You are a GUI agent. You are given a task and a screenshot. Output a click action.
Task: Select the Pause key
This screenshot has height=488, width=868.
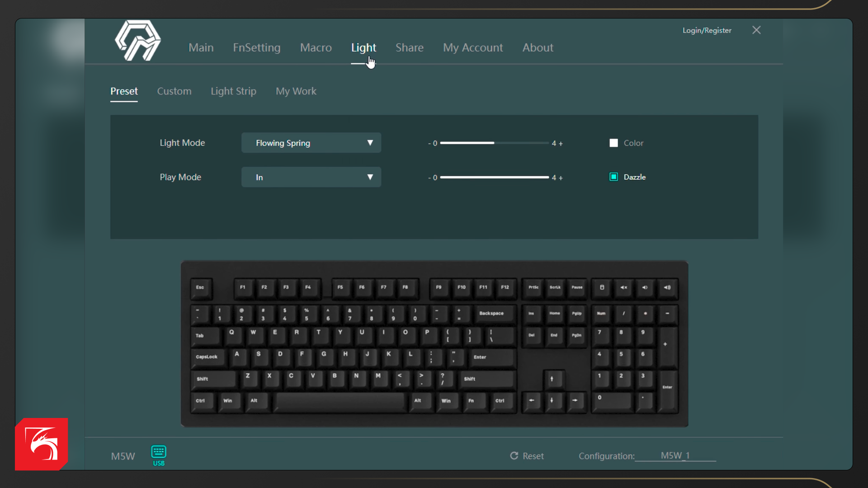tap(577, 288)
